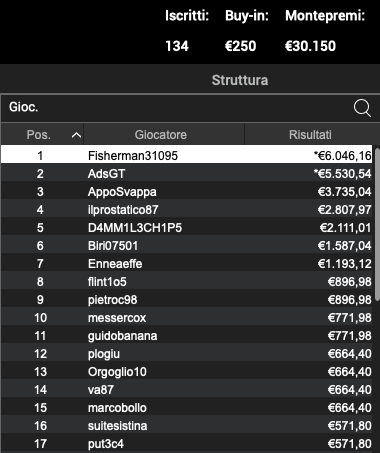Select the messercox tenth-place row
Viewport: 380px width, 453px height.
coord(187,317)
